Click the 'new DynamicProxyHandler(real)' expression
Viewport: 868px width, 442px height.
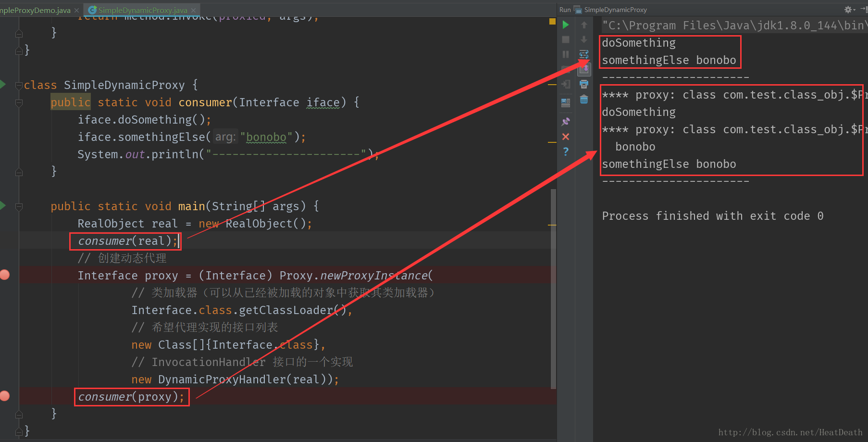tap(232, 379)
